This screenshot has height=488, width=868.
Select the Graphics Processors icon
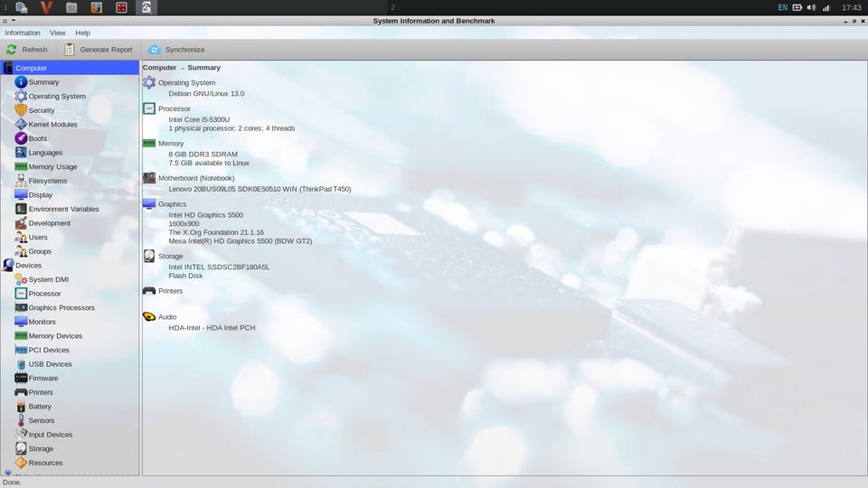[x=21, y=308]
